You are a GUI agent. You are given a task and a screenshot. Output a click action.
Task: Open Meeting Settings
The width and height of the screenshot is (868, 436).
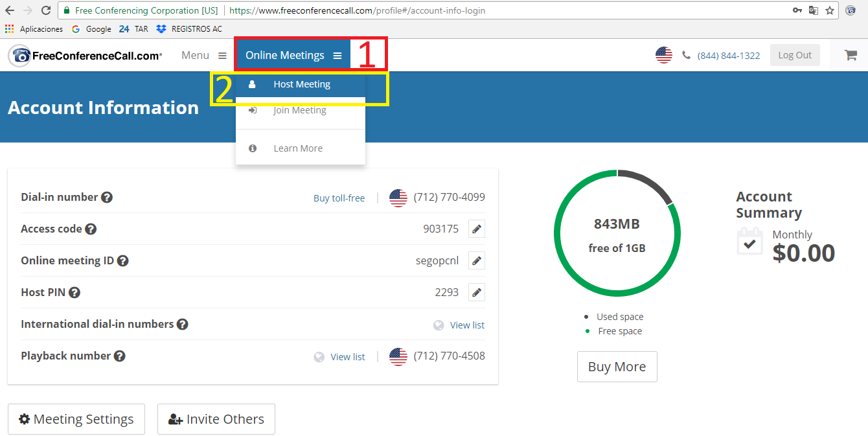(x=76, y=419)
